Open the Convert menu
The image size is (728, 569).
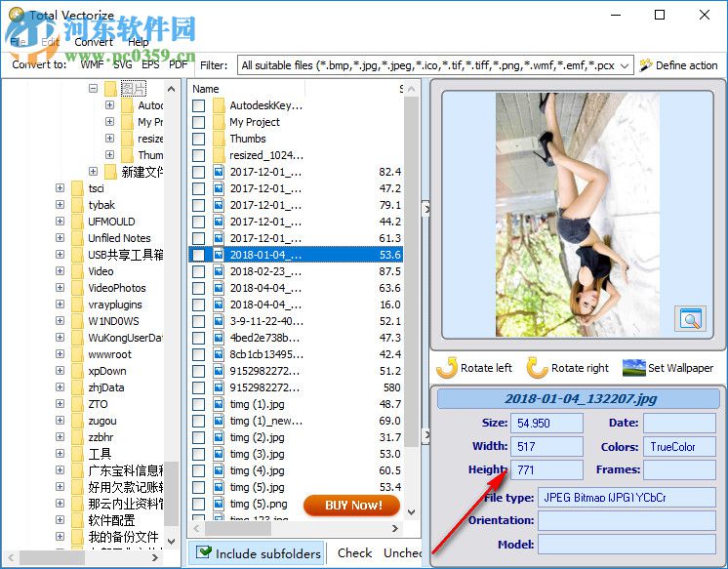94,42
